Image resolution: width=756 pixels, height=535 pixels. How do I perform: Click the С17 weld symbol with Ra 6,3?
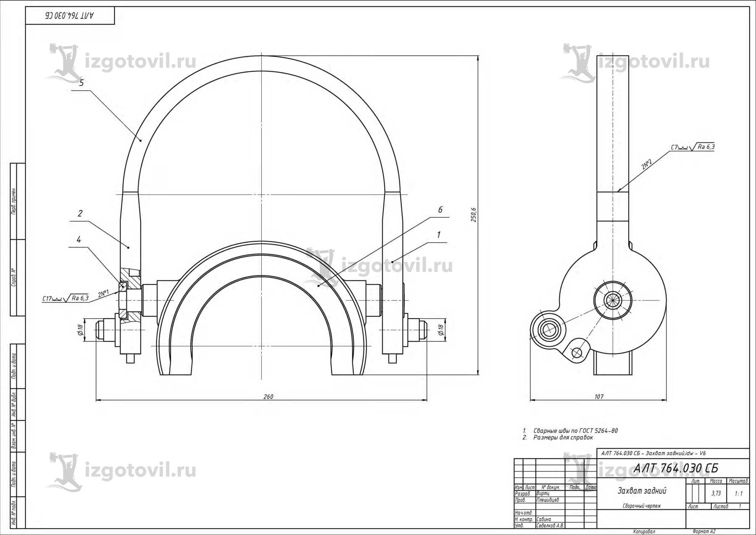point(65,298)
